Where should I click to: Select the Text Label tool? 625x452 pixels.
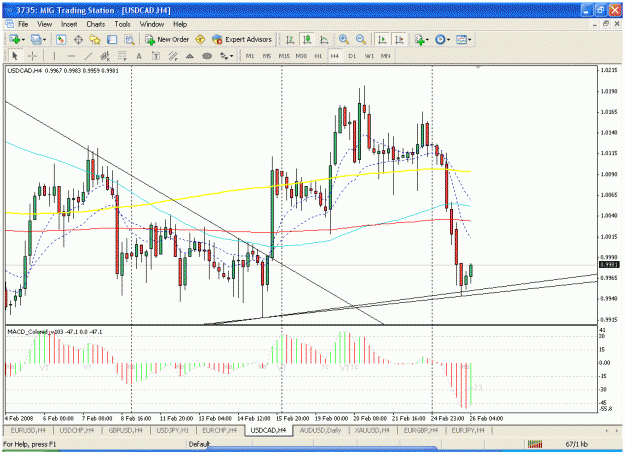pos(156,56)
